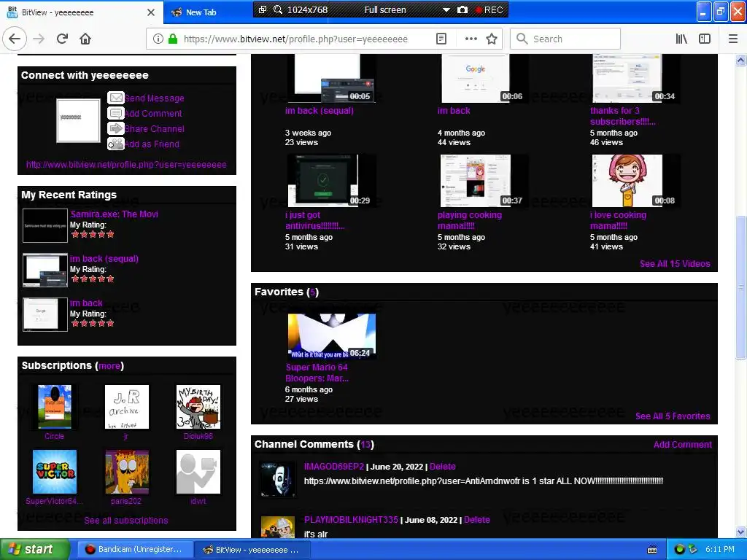Open Bandicam from the taskbar

(133, 550)
